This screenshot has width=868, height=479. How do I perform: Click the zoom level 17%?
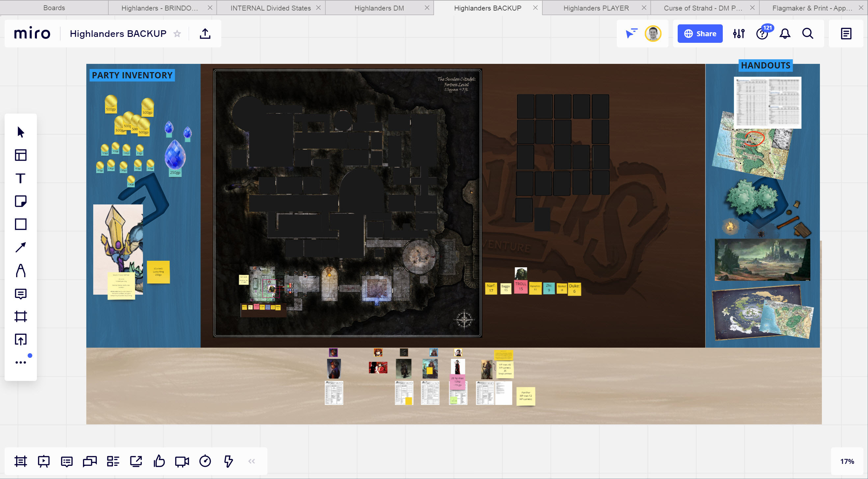click(x=847, y=461)
